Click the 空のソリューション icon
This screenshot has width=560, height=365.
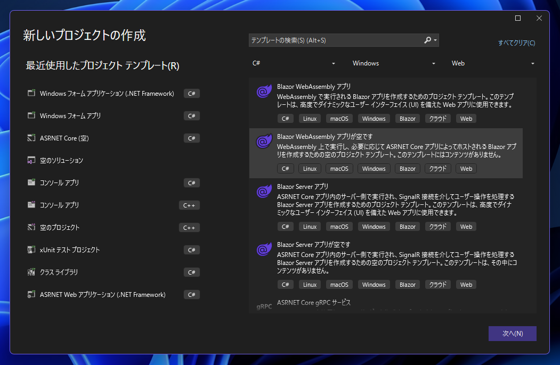31,160
